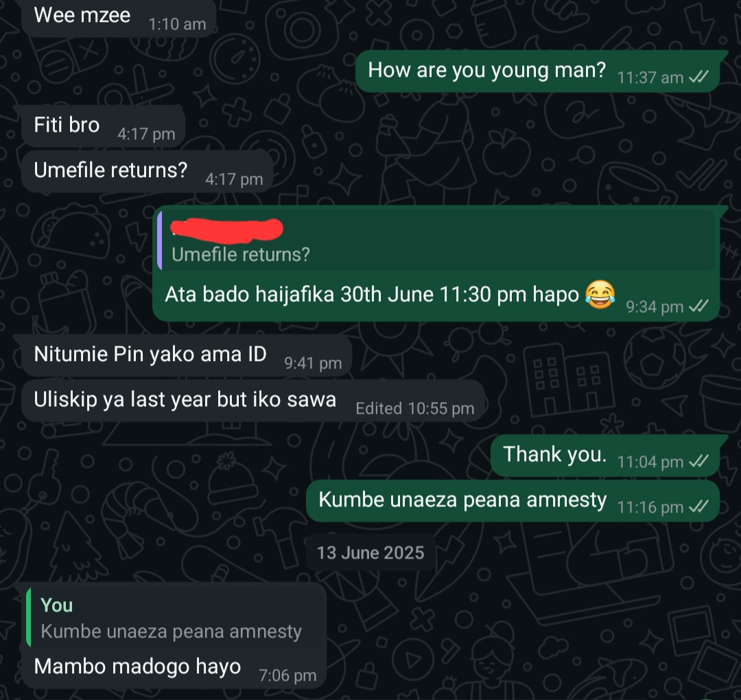Tap read ticks on 'Kumbe unaeza peana amnesty'
The image size is (741, 700).
point(698,507)
